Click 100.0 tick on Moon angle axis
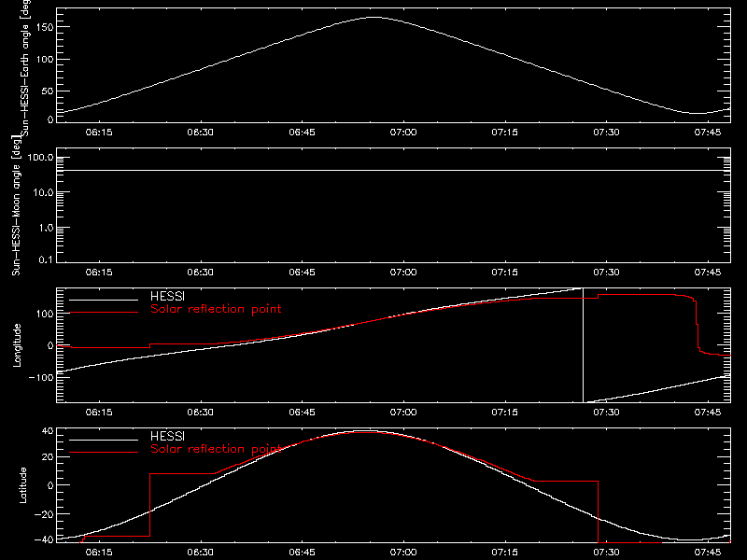The image size is (747, 560). [x=41, y=158]
